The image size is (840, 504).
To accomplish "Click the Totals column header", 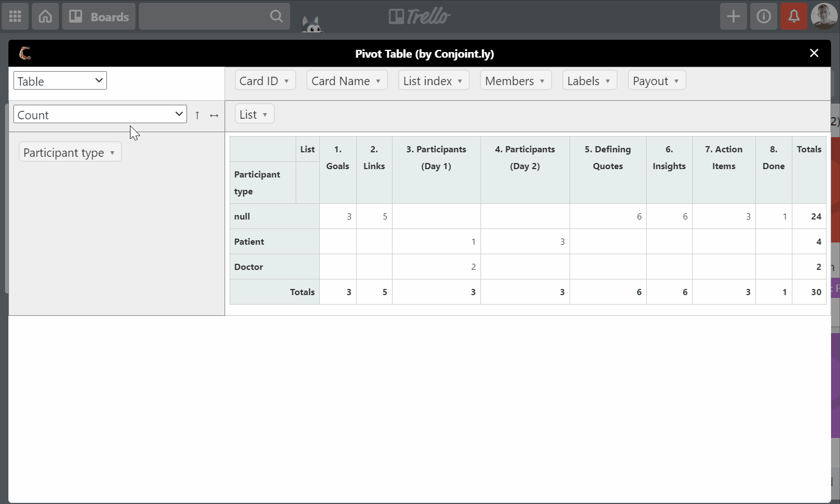I will [809, 170].
